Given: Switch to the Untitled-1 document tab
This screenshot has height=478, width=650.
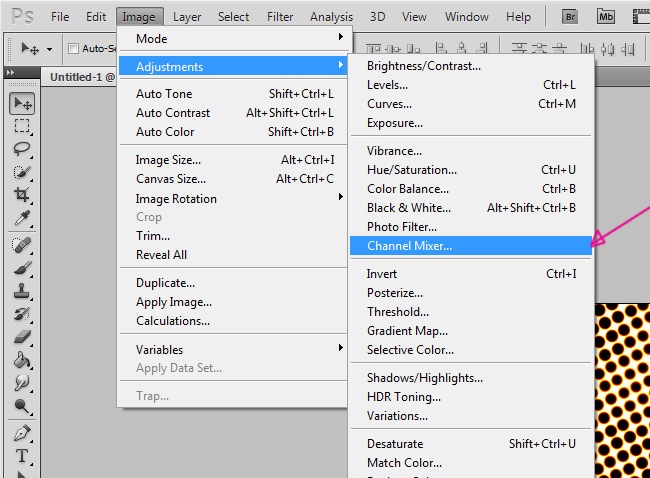Looking at the screenshot, I should [77, 76].
